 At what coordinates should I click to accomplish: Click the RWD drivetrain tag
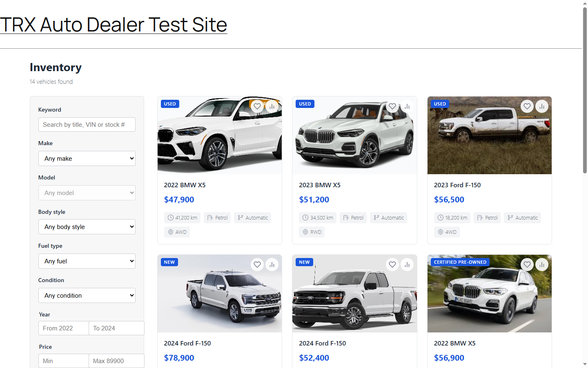click(x=312, y=232)
